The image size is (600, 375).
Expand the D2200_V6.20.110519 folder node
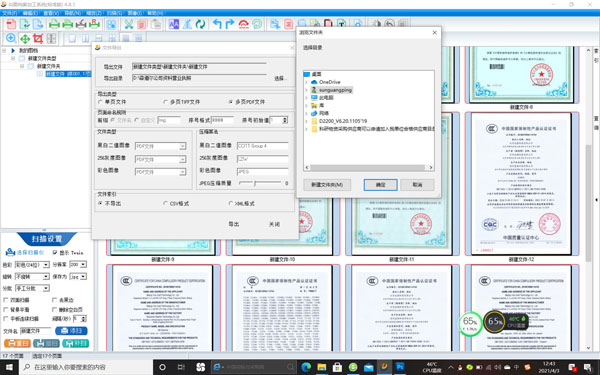307,121
